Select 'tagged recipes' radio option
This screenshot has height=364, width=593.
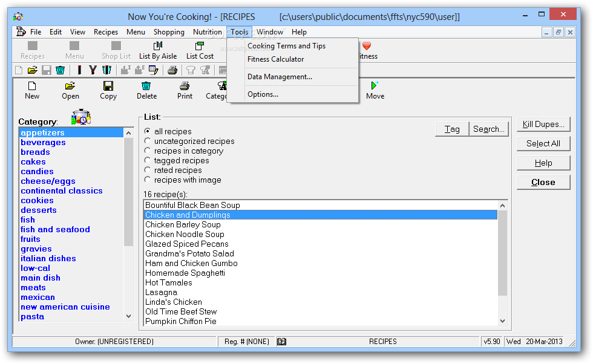(x=148, y=160)
